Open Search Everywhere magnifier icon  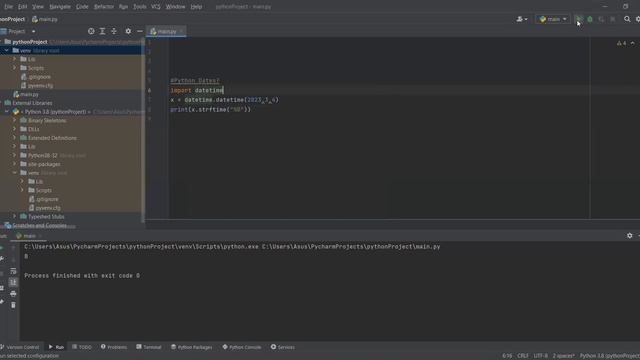click(x=627, y=19)
